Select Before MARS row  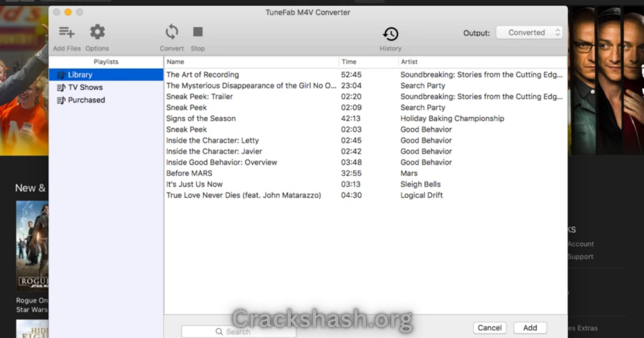coord(365,173)
